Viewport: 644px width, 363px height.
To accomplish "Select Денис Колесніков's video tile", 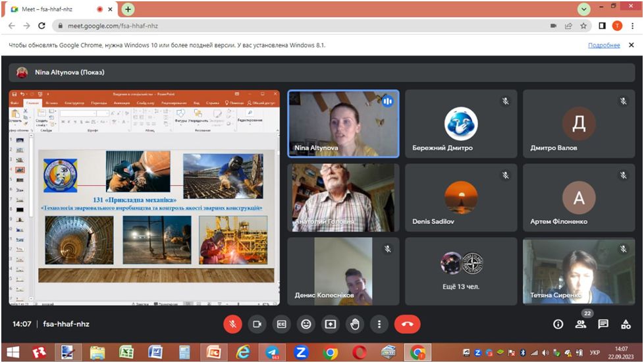I will [x=343, y=271].
